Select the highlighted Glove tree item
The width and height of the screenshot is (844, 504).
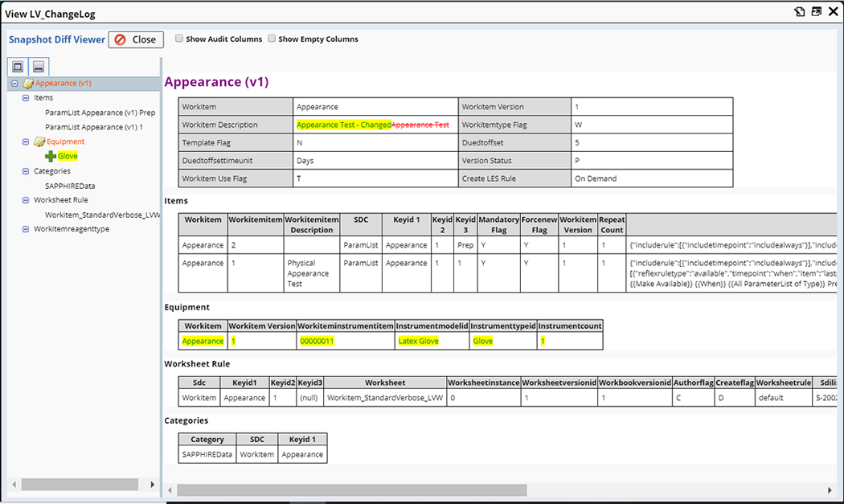point(68,156)
